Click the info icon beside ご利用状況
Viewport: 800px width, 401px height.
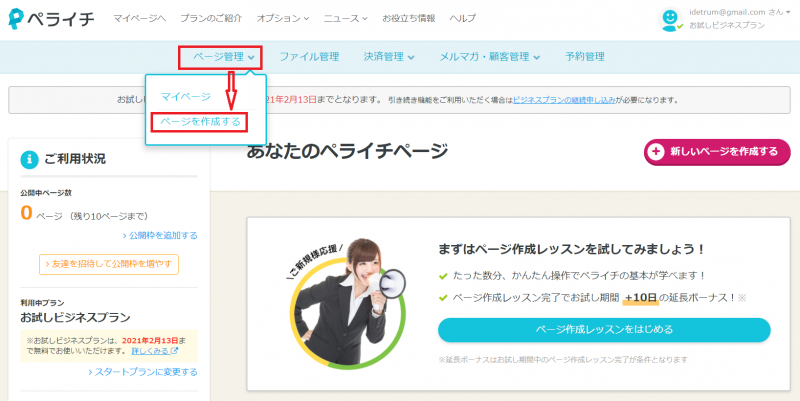(x=29, y=158)
